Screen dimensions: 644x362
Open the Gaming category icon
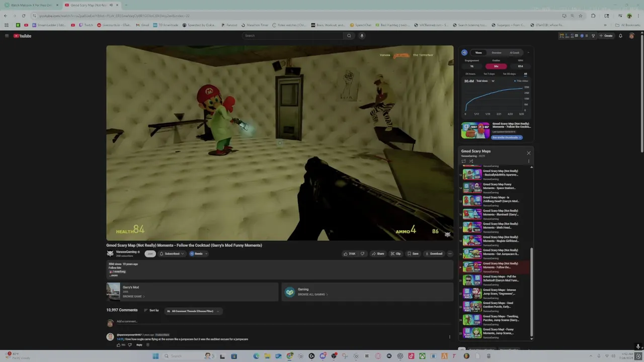coord(290,292)
